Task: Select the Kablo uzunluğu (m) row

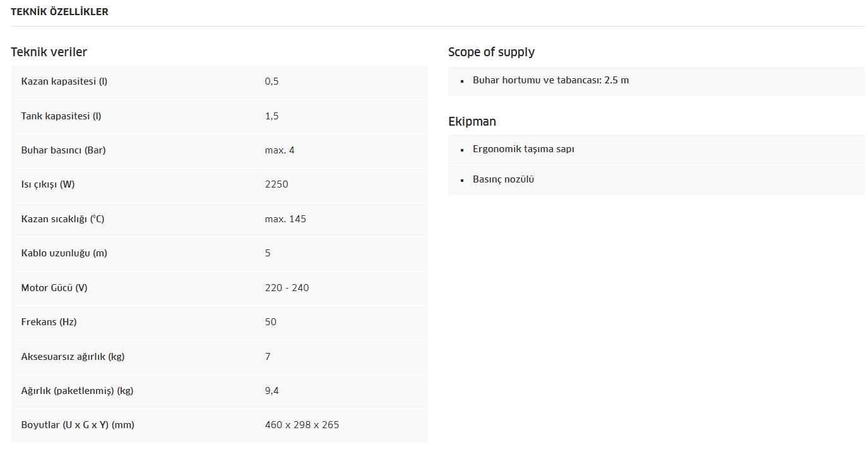Action: coord(219,253)
